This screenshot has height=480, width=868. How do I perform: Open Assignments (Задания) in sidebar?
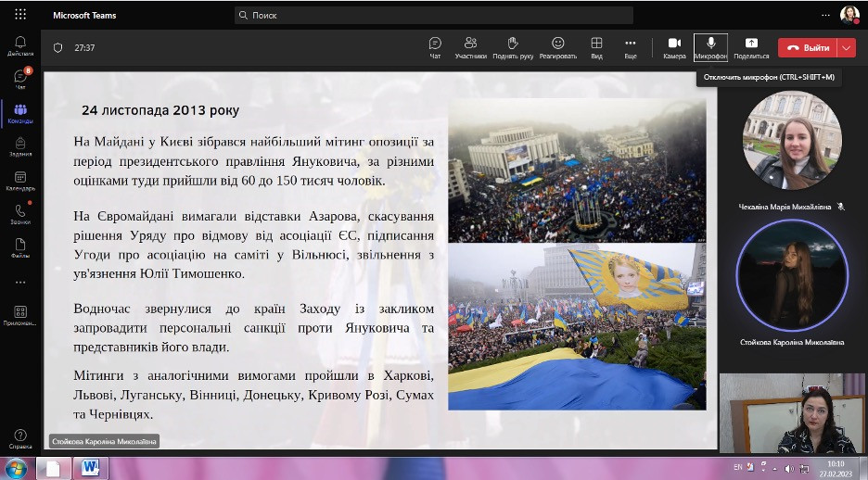pyautogui.click(x=20, y=147)
